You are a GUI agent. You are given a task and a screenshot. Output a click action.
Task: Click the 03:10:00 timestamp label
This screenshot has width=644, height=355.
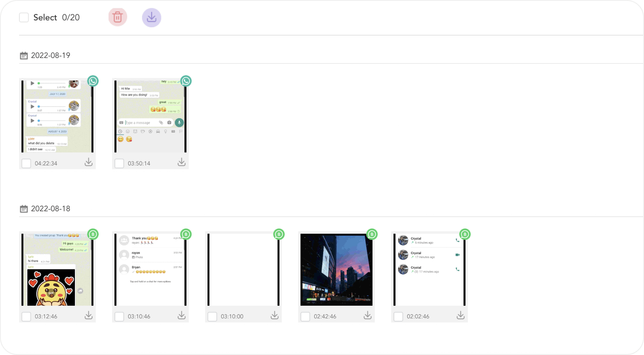[x=232, y=316]
